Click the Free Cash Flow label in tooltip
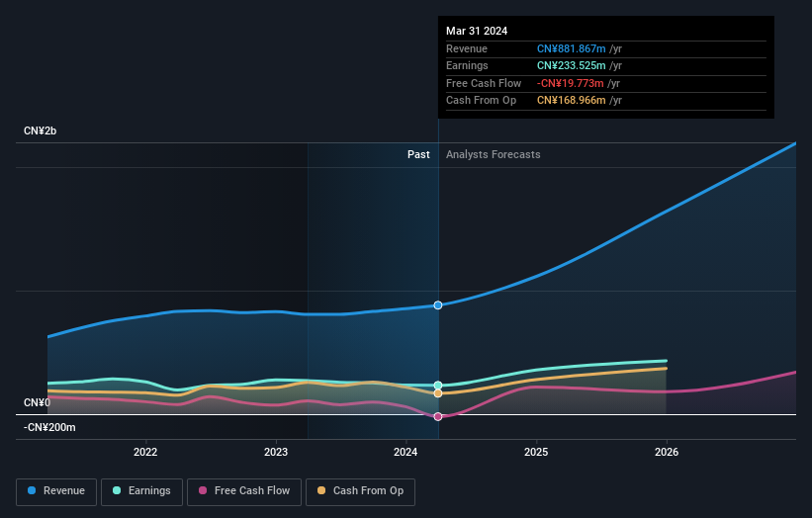The height and width of the screenshot is (518, 812). [x=484, y=83]
